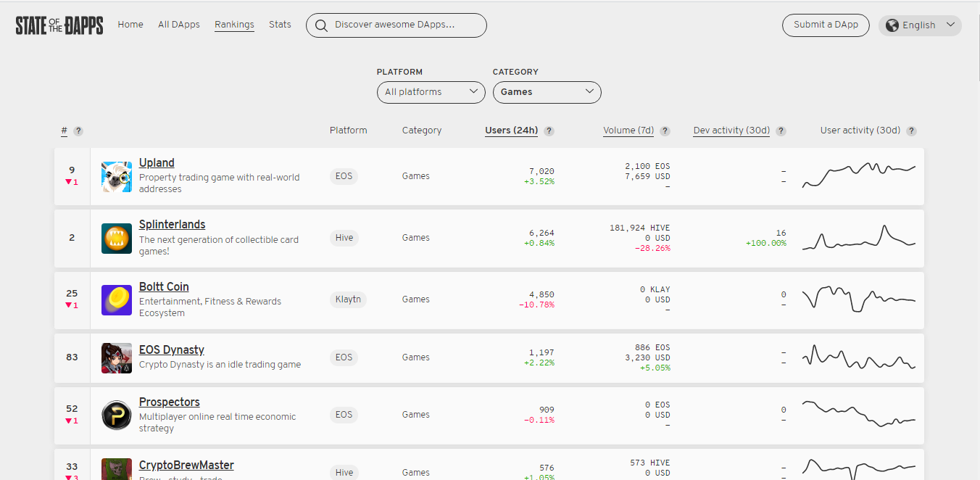This screenshot has height=480, width=980.
Task: Go to Home in top navigation
Action: pyautogui.click(x=130, y=25)
